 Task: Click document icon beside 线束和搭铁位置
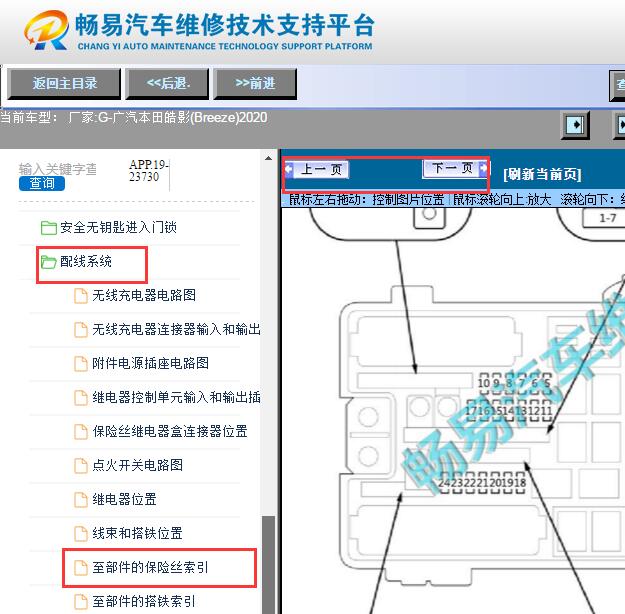point(81,533)
